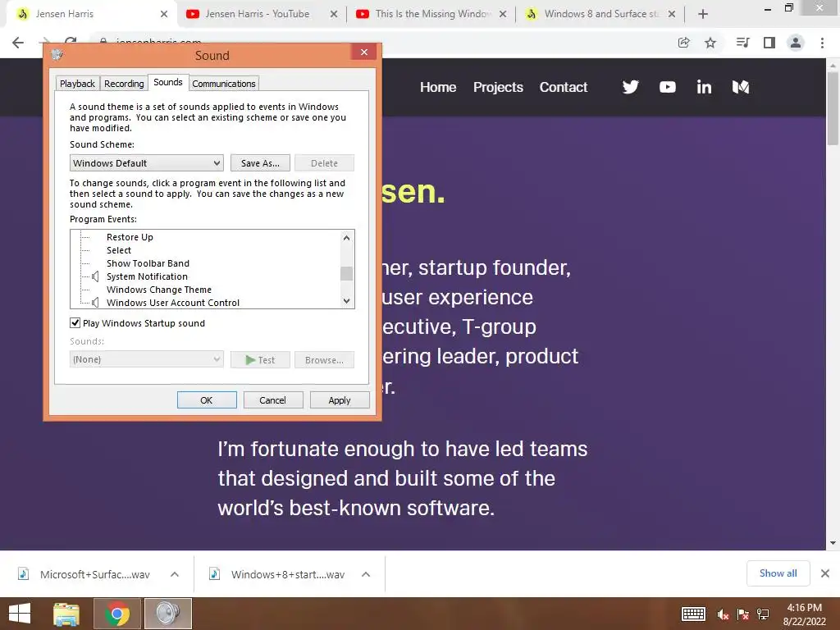Image resolution: width=840 pixels, height=630 pixels.
Task: Close the Jensen Harris browser tab
Action: tap(164, 14)
